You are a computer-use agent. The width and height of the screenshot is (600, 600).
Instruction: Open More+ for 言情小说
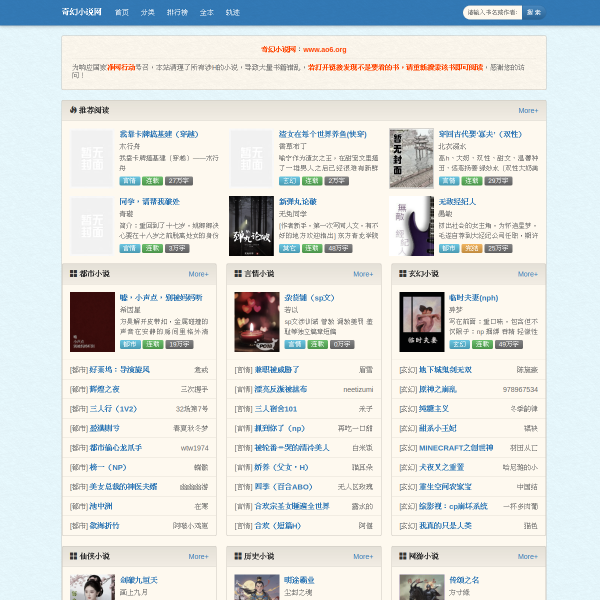pyautogui.click(x=363, y=274)
